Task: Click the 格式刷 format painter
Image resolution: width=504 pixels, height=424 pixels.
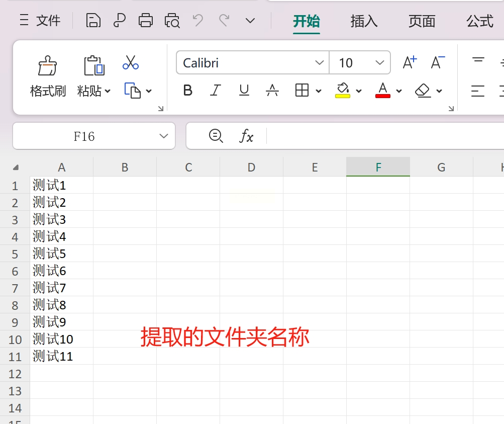Action: point(48,76)
